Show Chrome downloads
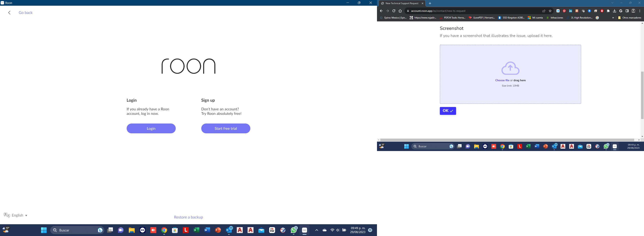 615,11
